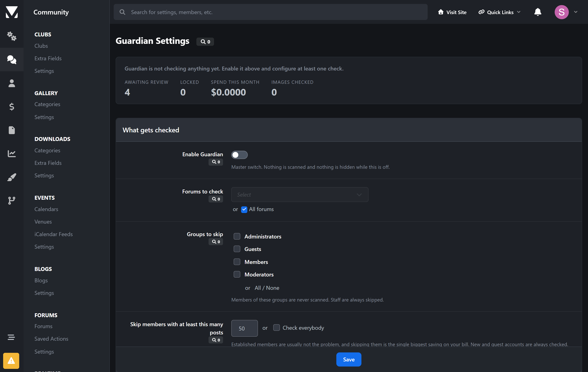
Task: Open the Customization paintbrush icon
Action: coord(12,177)
